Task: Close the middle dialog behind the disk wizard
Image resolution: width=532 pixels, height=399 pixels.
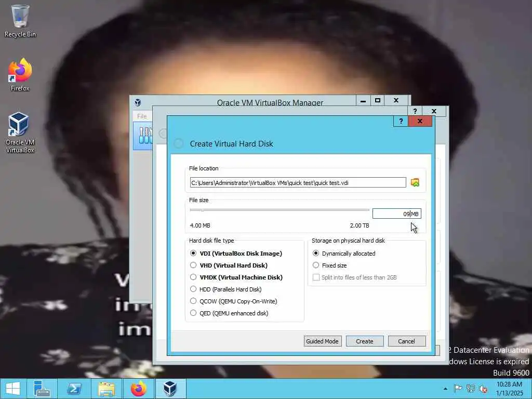Action: (x=434, y=111)
